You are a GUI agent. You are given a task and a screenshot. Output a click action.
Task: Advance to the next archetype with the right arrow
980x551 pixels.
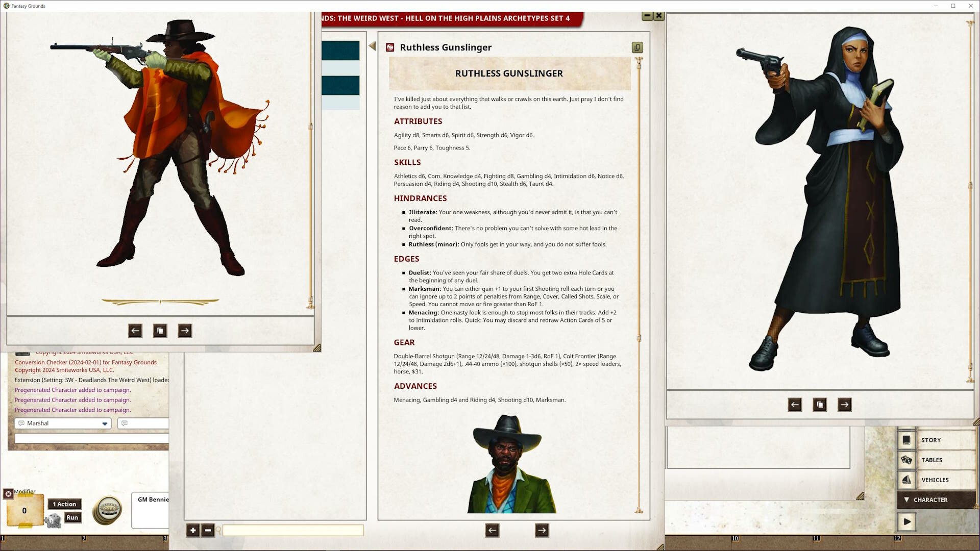(542, 531)
